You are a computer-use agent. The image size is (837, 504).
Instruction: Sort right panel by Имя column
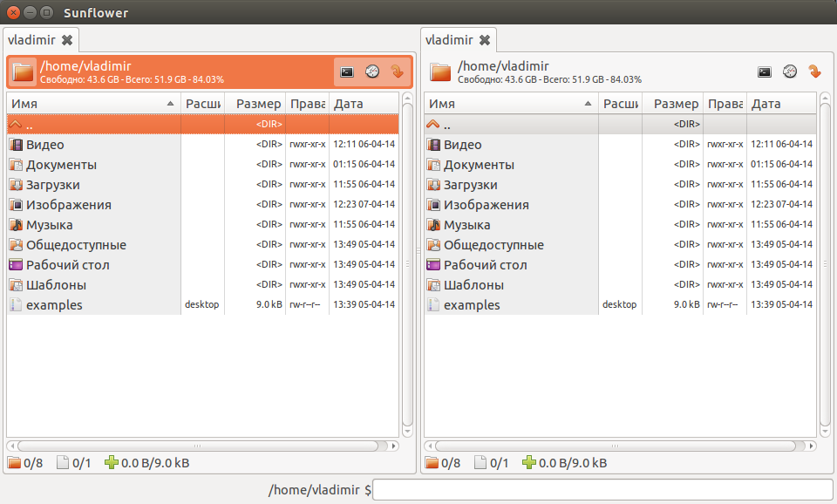[511, 104]
